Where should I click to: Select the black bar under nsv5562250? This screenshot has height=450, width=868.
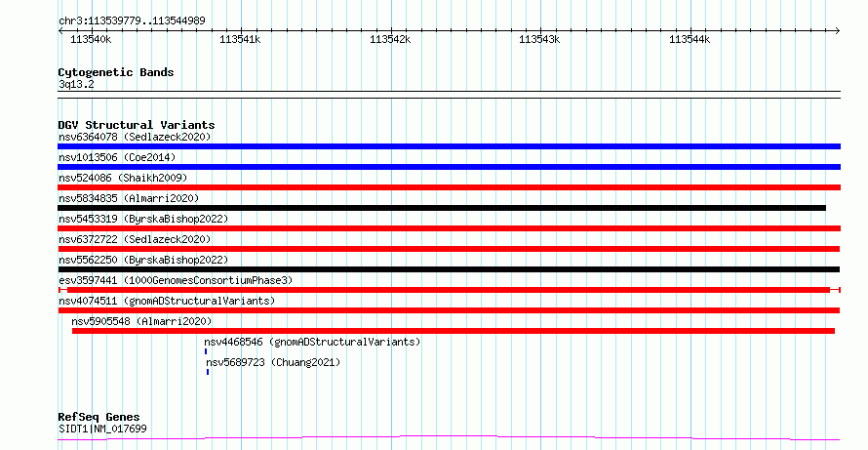449,269
